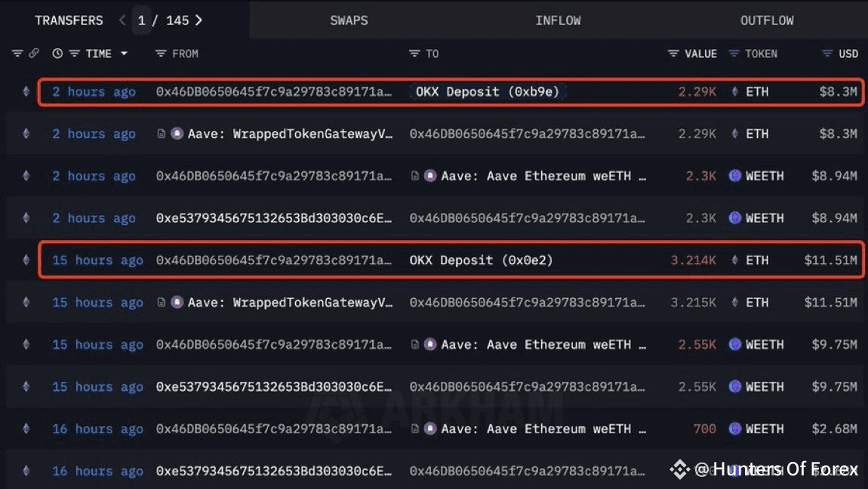Filter the VALUE column
Viewport: 868px width, 489px height.
[x=673, y=54]
